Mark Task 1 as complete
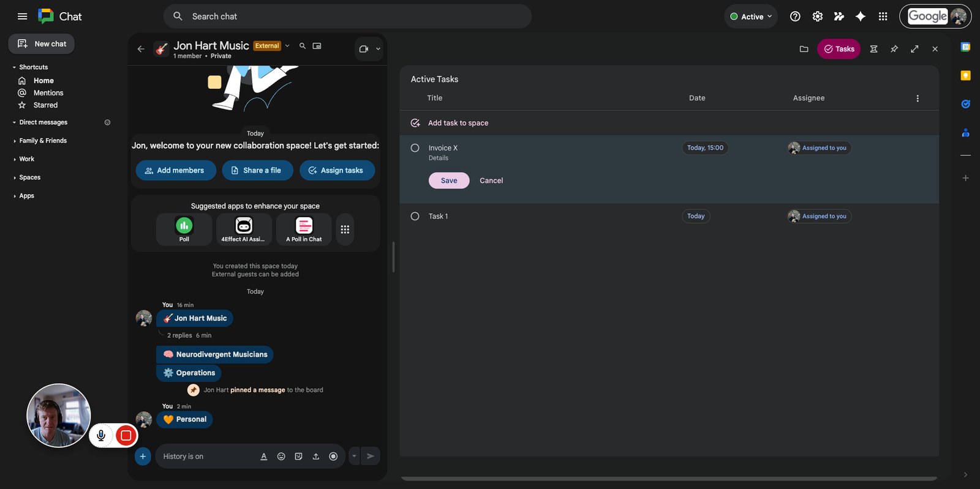Image resolution: width=980 pixels, height=489 pixels. pos(415,216)
